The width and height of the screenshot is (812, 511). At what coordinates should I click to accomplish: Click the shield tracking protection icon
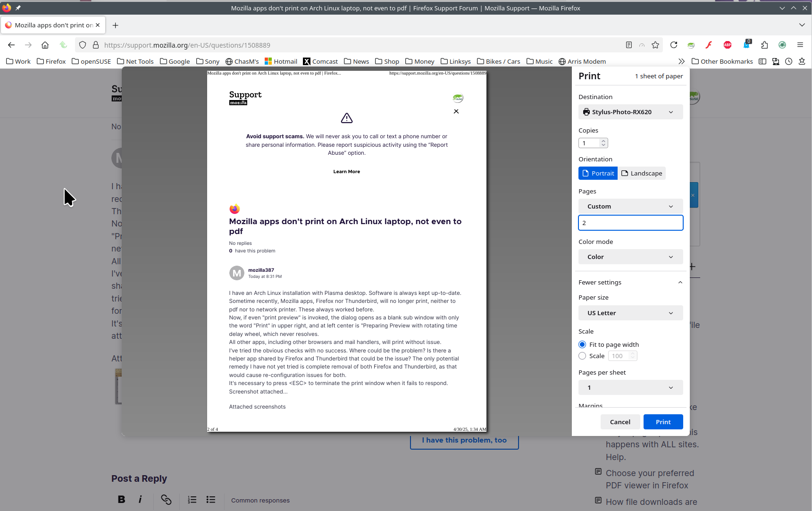coord(83,45)
